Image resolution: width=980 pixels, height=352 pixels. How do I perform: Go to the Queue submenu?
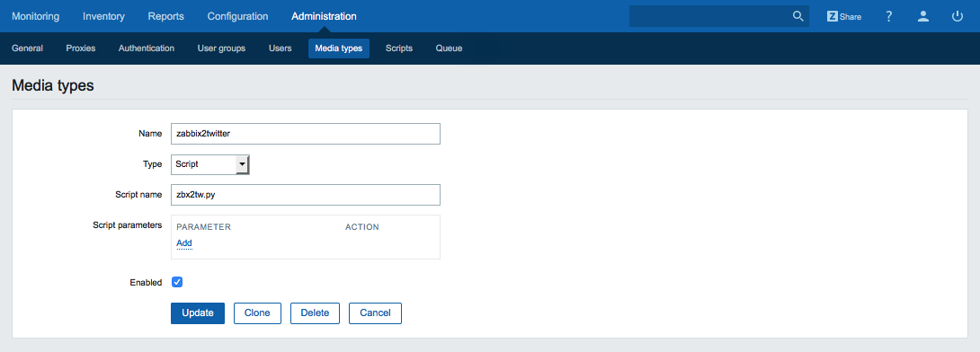click(x=449, y=48)
